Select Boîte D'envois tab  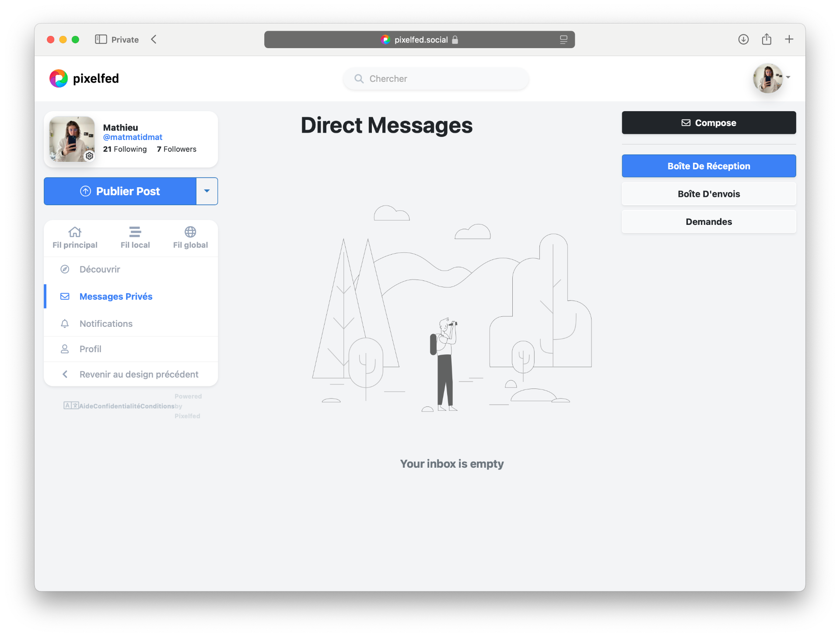(x=709, y=194)
